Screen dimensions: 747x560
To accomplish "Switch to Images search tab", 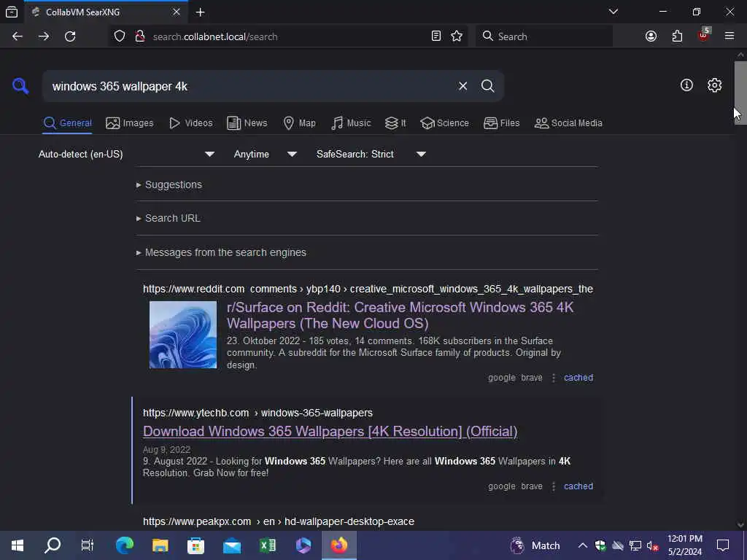I will pyautogui.click(x=130, y=122).
